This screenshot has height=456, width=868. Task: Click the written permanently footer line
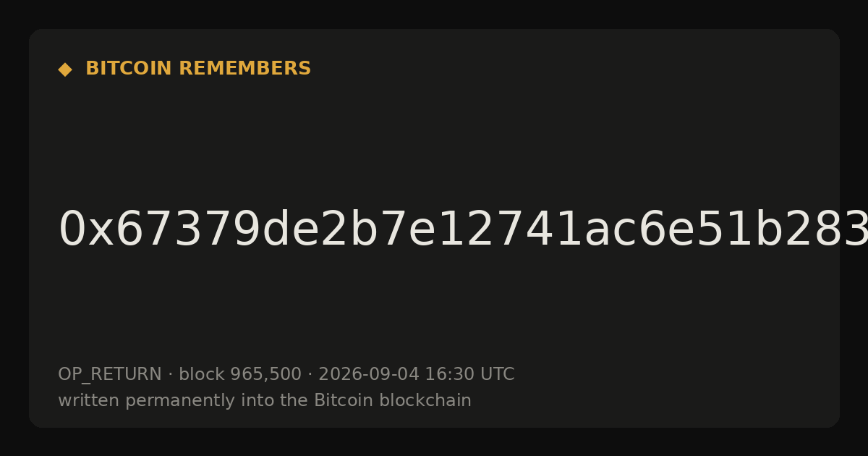click(x=265, y=401)
